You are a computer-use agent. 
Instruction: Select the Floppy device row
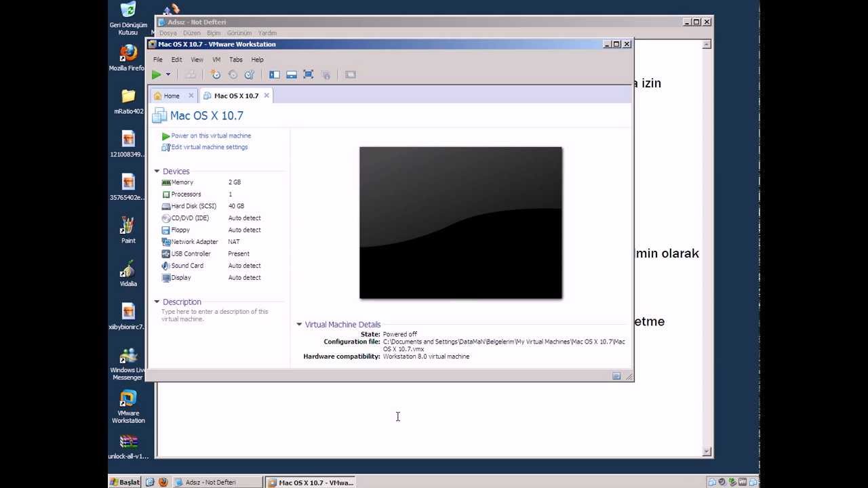tap(212, 230)
